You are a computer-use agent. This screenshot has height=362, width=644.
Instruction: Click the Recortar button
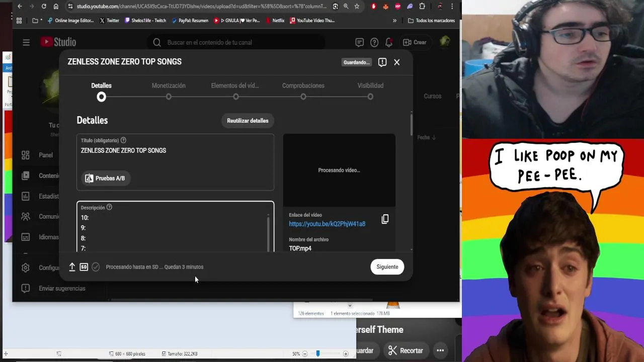coord(406,350)
